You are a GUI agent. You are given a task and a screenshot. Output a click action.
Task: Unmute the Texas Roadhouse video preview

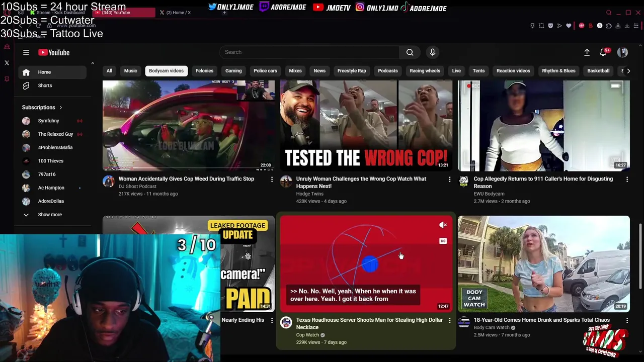[443, 225]
